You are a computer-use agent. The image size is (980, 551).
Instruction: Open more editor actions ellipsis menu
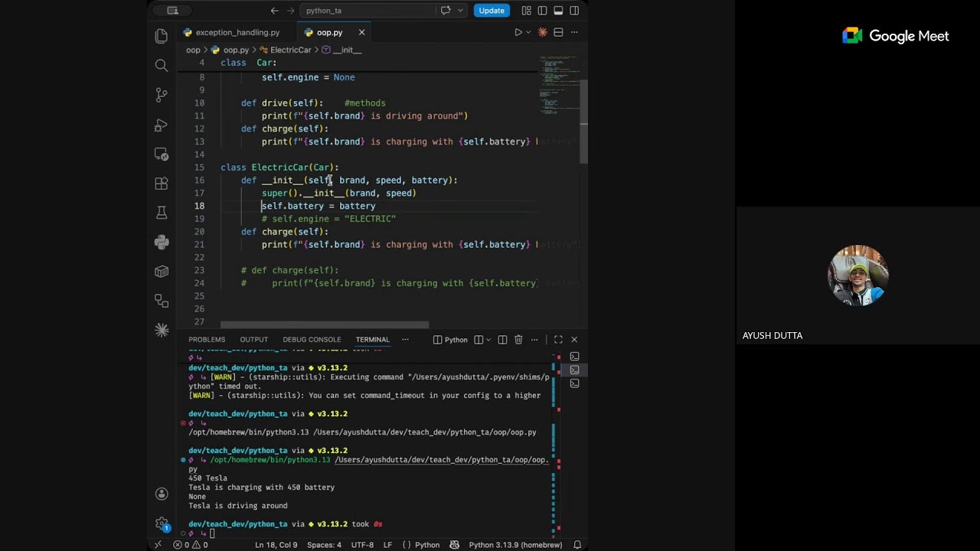point(574,32)
